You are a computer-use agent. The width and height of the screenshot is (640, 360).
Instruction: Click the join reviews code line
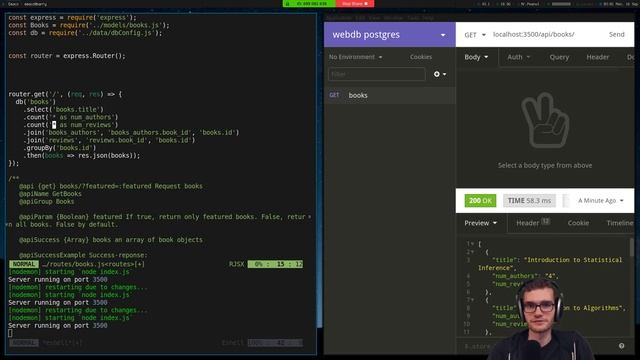[109, 140]
